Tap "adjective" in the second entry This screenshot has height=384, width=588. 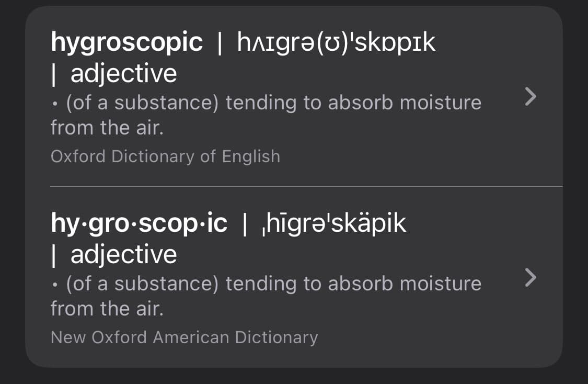(x=124, y=255)
